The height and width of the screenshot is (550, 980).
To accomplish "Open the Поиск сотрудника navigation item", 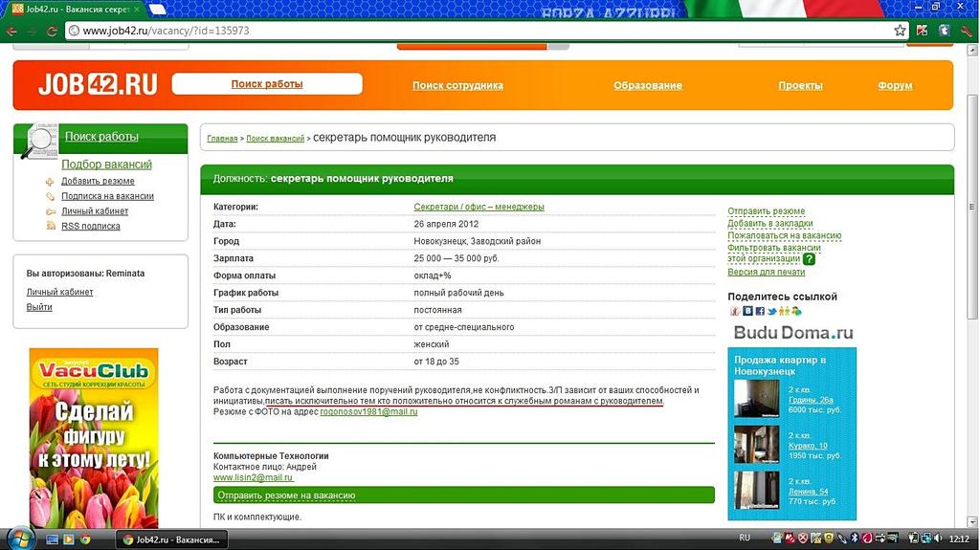I will (x=457, y=85).
